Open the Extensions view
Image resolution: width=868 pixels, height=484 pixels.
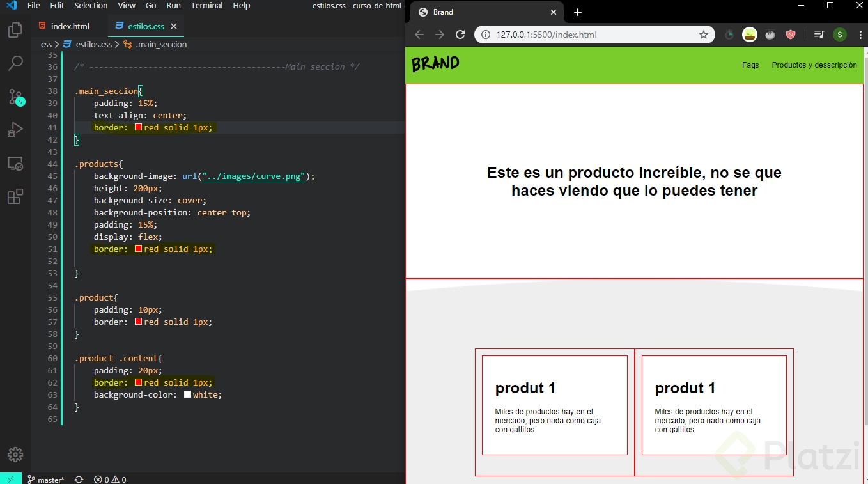(15, 196)
